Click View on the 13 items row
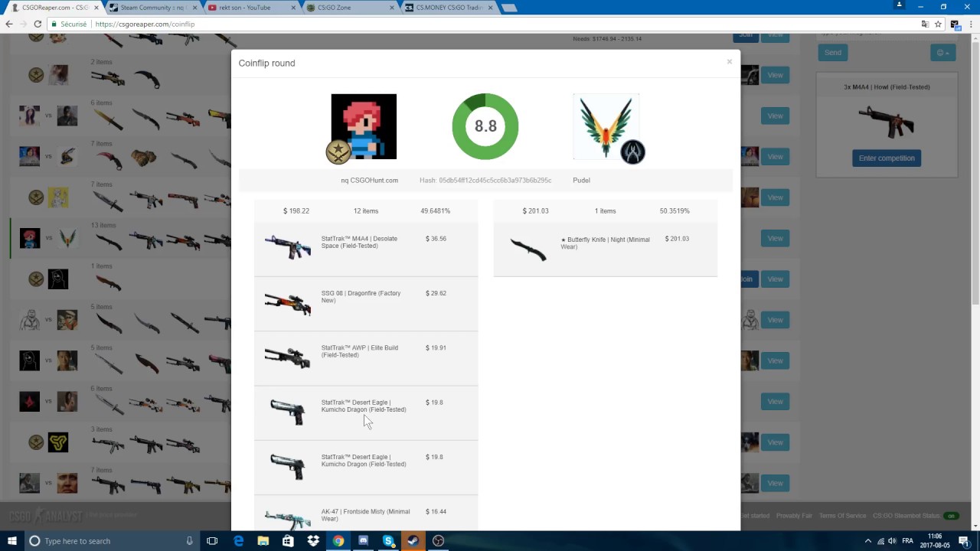 click(x=775, y=238)
